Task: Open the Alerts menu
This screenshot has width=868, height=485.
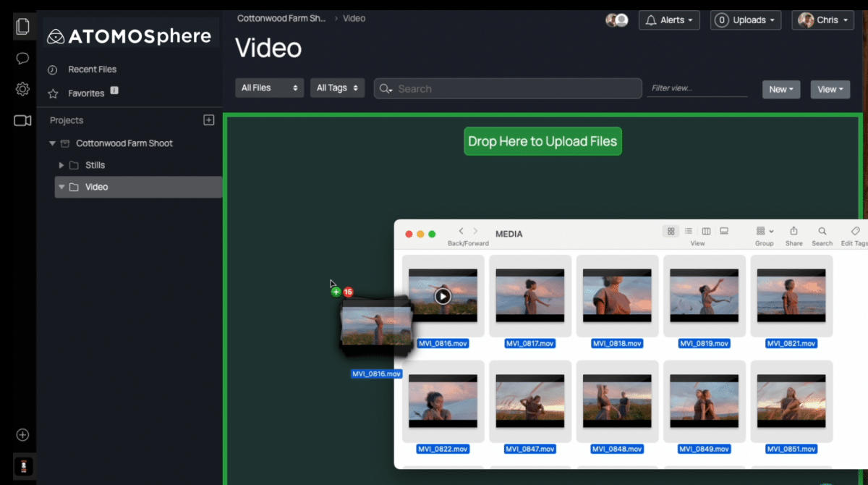Action: 669,20
